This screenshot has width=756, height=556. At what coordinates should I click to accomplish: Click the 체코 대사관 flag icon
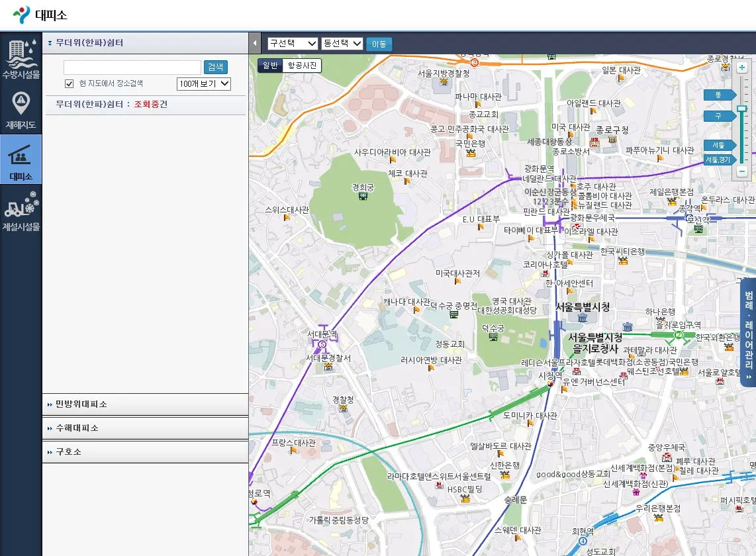coord(407,182)
